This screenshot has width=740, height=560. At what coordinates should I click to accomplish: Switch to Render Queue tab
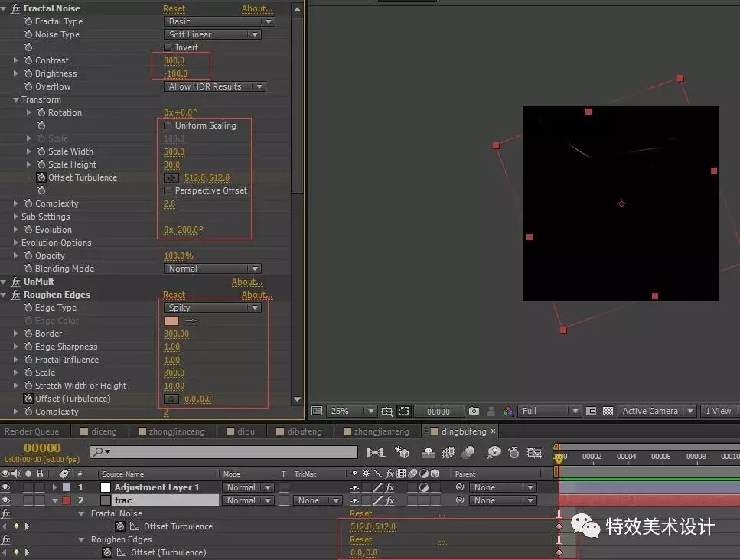point(31,431)
